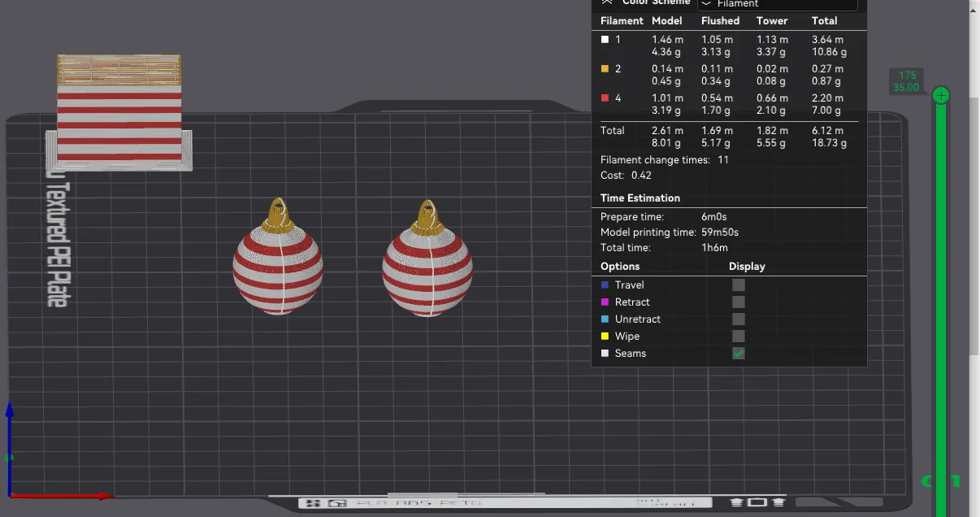
Task: Toggle the Retract display checkbox
Action: coord(738,302)
